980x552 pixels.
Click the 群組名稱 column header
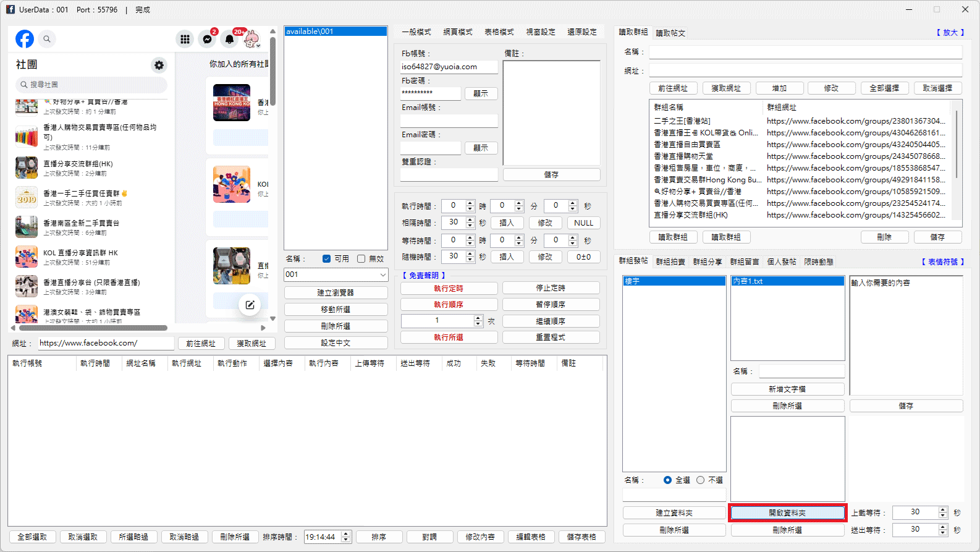706,107
